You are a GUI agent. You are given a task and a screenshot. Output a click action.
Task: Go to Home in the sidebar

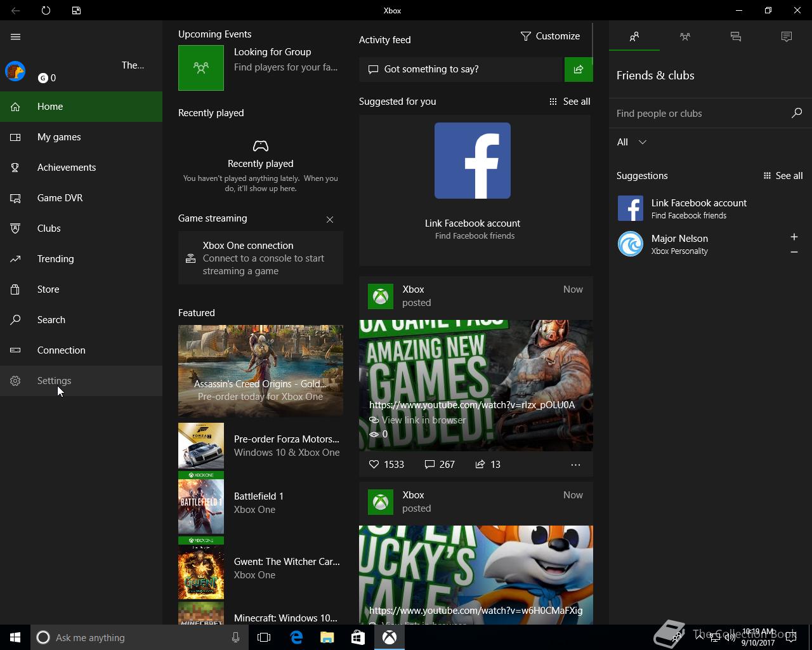(x=81, y=107)
